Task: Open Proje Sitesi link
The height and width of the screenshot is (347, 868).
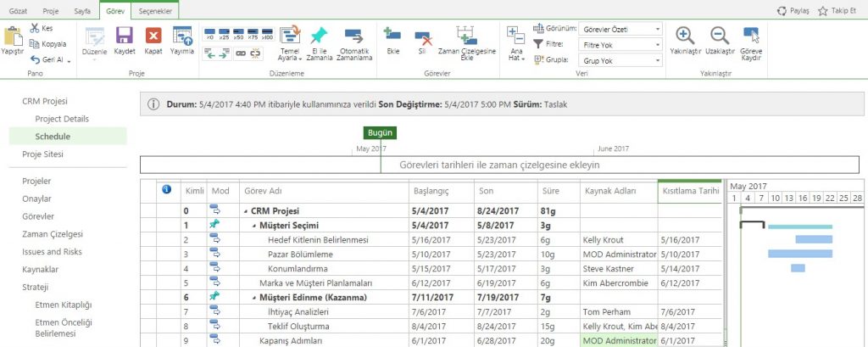Action: [x=42, y=154]
